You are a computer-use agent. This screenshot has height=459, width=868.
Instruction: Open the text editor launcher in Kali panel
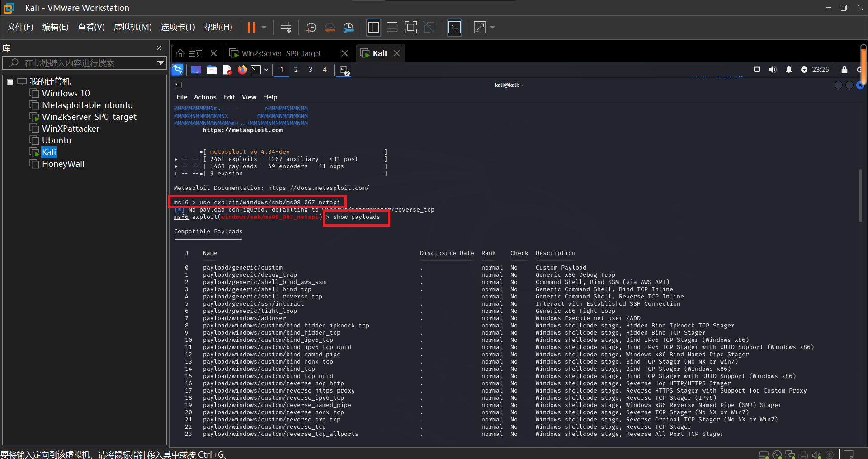point(227,70)
